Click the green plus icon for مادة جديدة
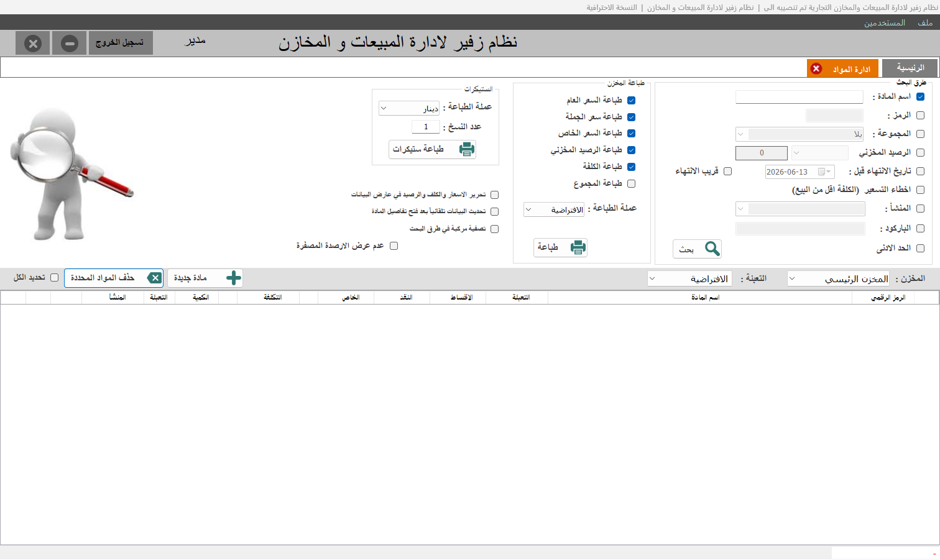Viewport: 940px width, 560px height. coord(234,278)
